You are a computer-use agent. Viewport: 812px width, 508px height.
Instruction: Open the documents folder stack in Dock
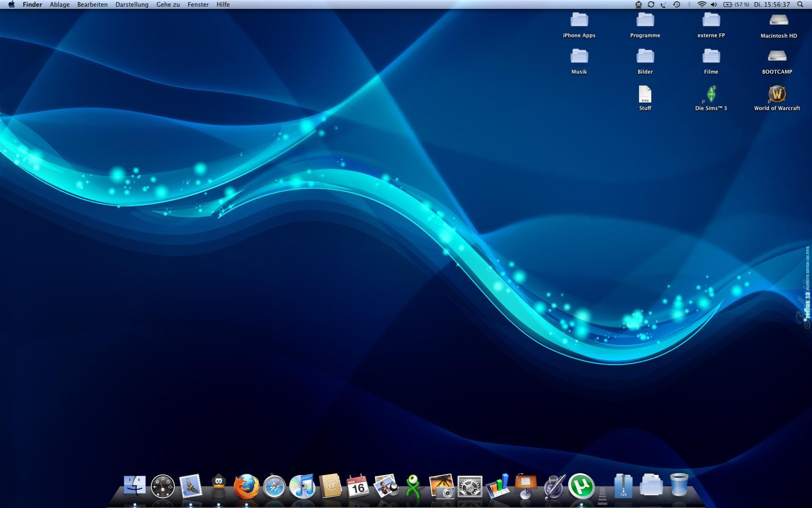[x=651, y=485]
